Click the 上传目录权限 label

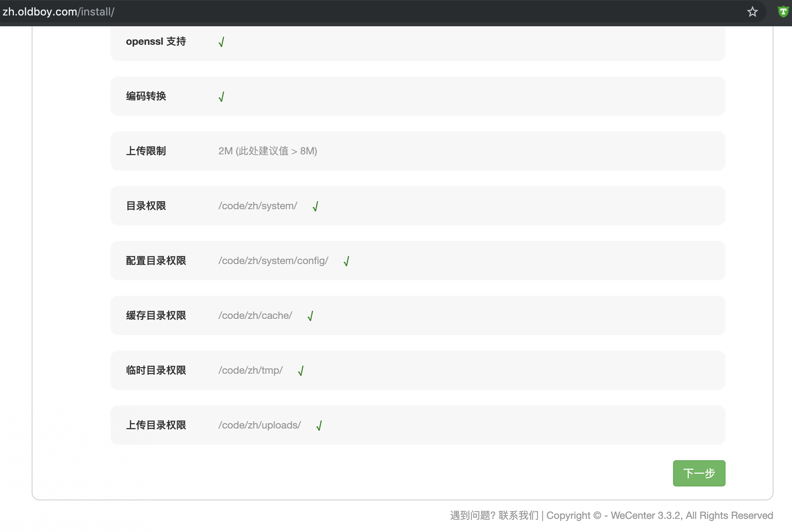point(156,425)
